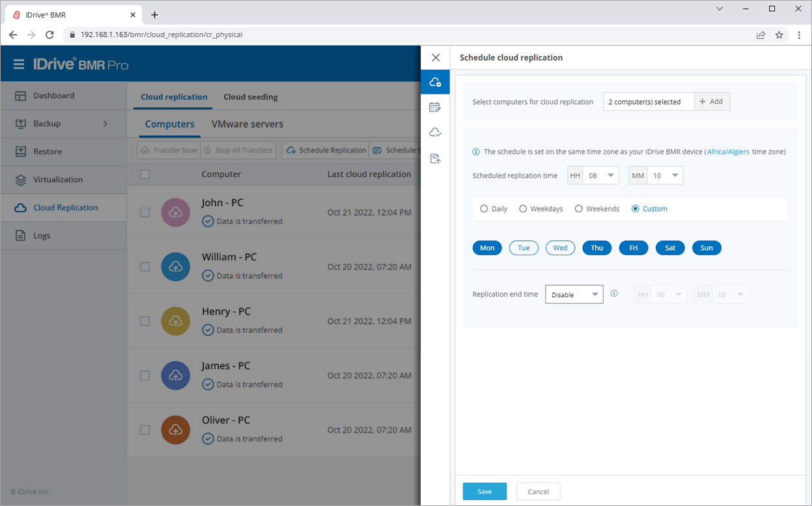Click the Africa/Algiers time zone link
The image size is (812, 506).
click(728, 151)
